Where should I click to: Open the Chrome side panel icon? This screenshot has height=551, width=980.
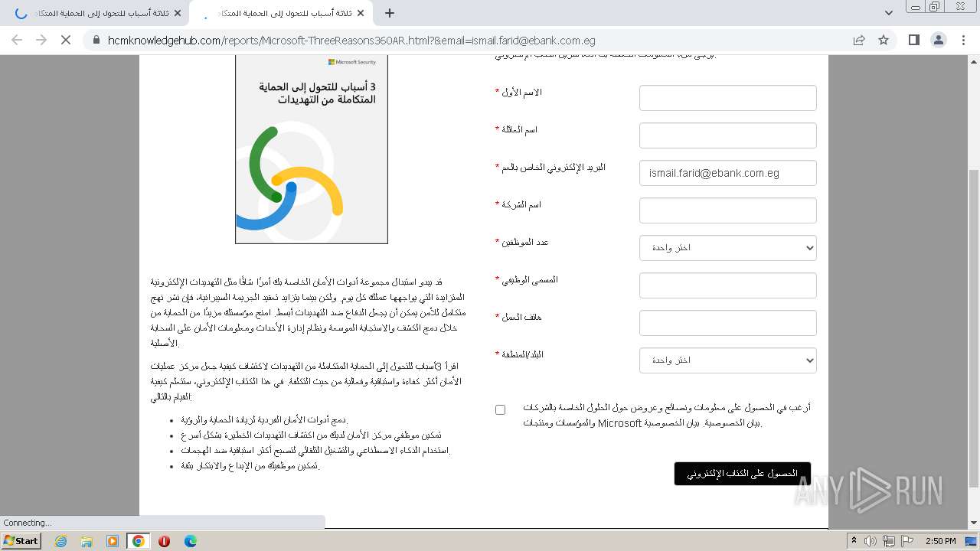[913, 40]
